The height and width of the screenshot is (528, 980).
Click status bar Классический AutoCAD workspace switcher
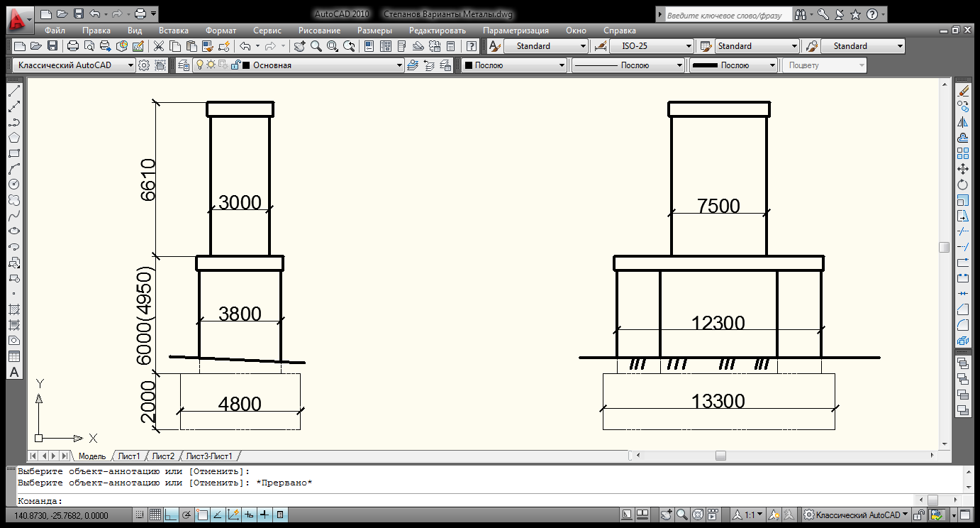coord(858,515)
